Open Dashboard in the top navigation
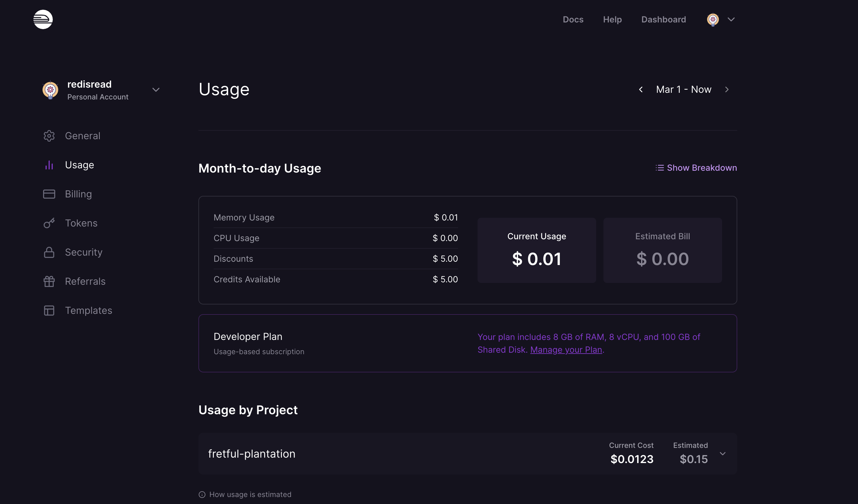Image resolution: width=858 pixels, height=504 pixels. (x=664, y=19)
